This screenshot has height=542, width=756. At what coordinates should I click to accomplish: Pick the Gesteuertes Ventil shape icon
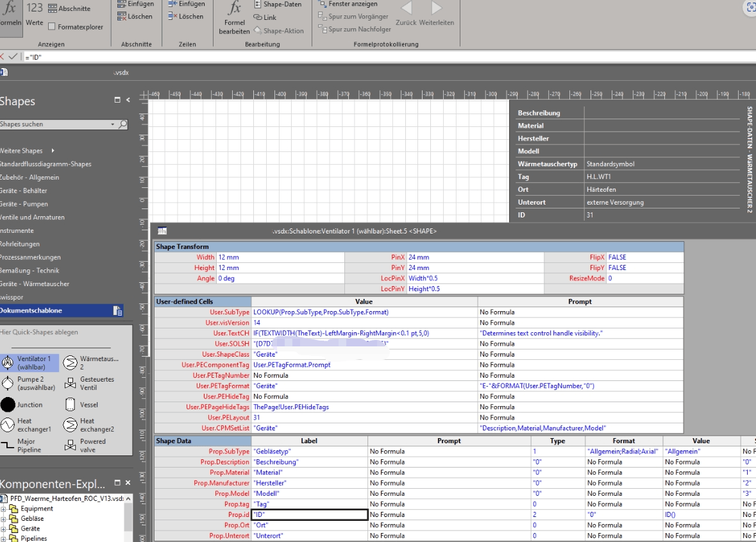70,384
